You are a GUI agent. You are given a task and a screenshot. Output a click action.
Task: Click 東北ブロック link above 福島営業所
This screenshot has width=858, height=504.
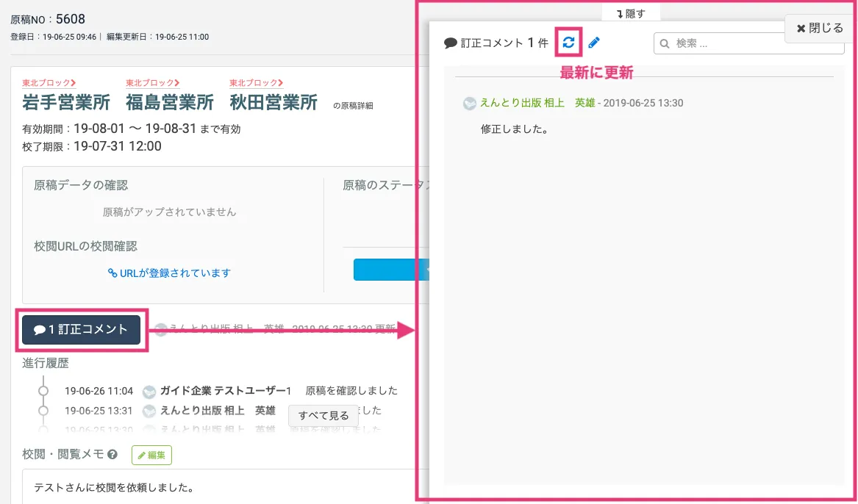pyautogui.click(x=153, y=83)
